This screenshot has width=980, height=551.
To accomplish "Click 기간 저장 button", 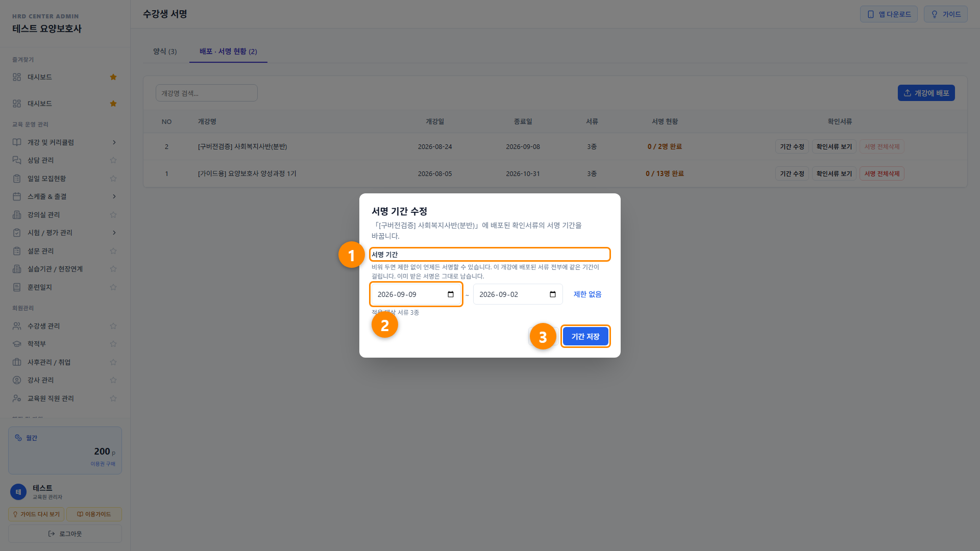I will pos(585,337).
